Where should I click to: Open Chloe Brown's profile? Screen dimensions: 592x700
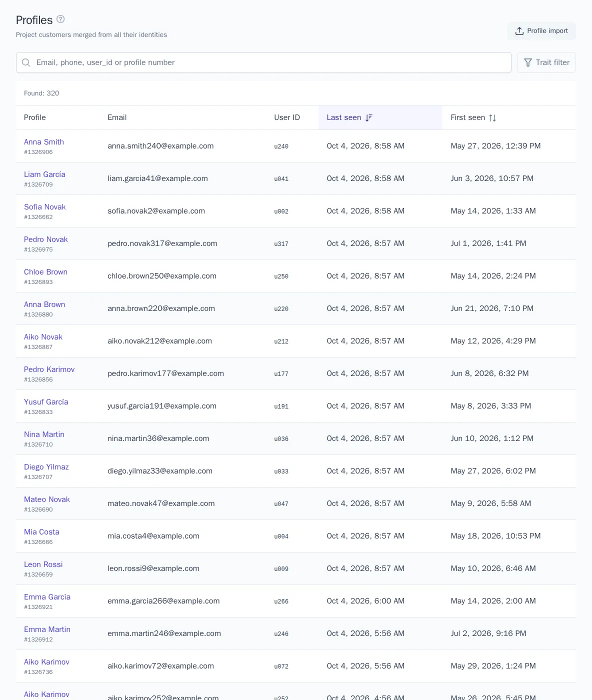tap(45, 272)
